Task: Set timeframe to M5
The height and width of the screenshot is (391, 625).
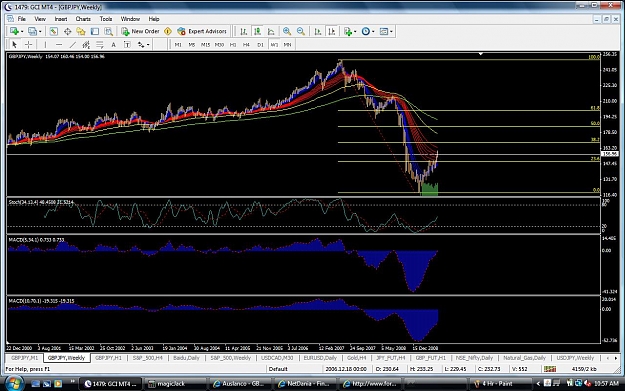Action: click(192, 45)
